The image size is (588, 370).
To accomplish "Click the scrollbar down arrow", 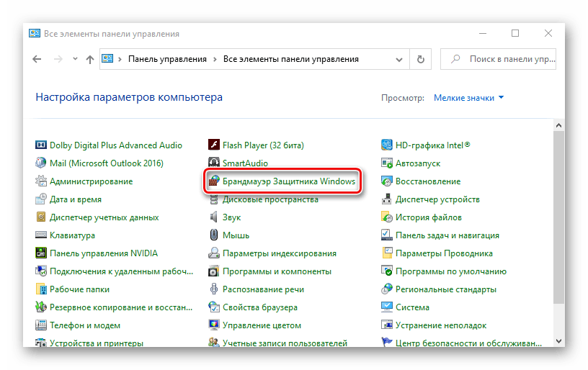I will pos(558,340).
